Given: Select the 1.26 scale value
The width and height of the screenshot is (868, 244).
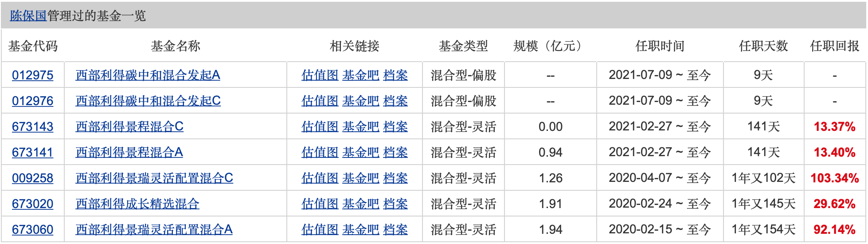Looking at the screenshot, I should (551, 178).
